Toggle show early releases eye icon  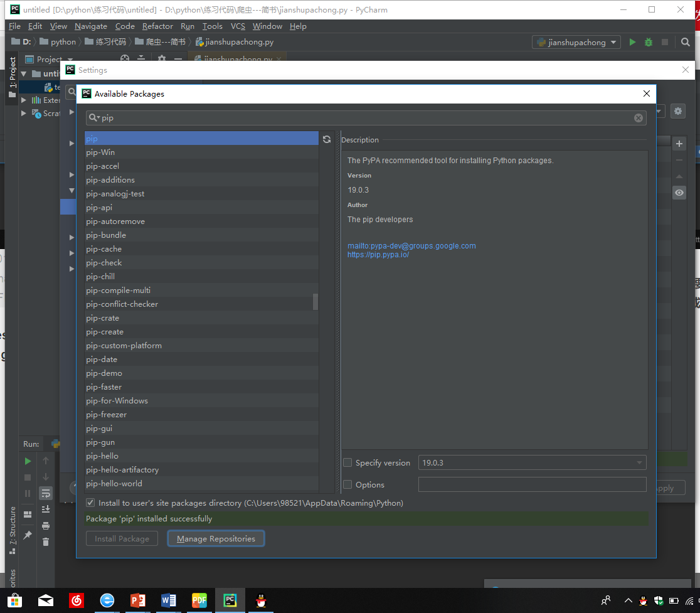[679, 193]
